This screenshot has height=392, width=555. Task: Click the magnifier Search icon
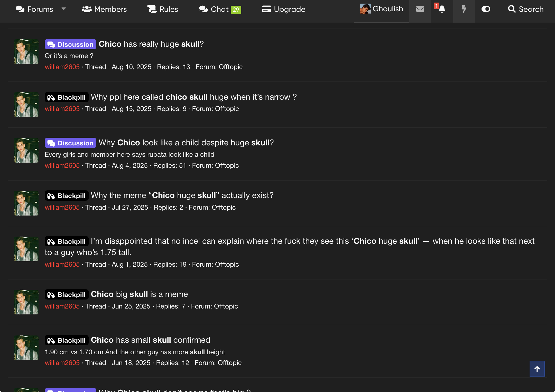pos(512,9)
